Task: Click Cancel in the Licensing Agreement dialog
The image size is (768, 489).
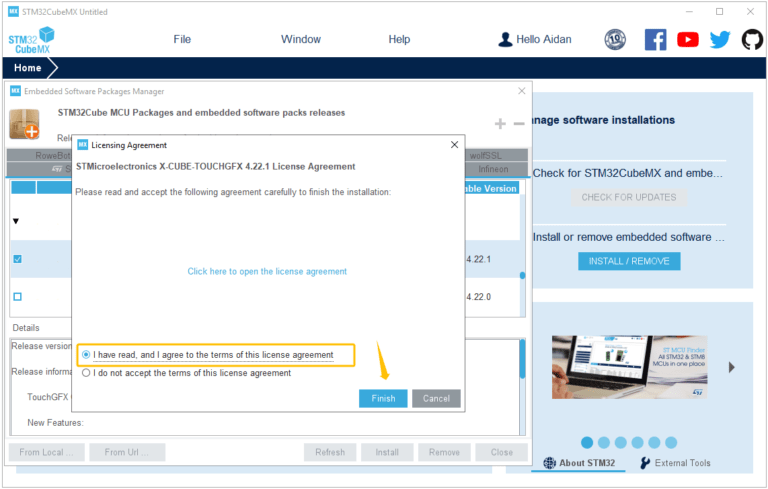Action: coord(436,399)
